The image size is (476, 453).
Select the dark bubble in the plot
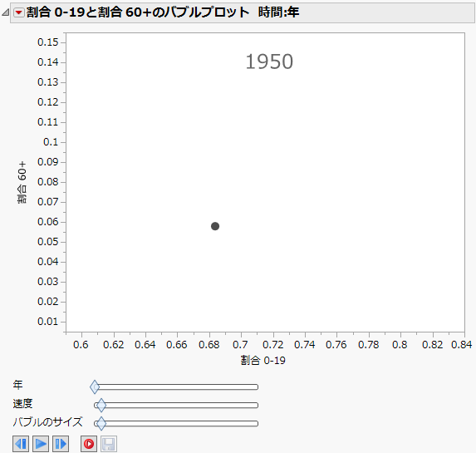click(x=215, y=226)
